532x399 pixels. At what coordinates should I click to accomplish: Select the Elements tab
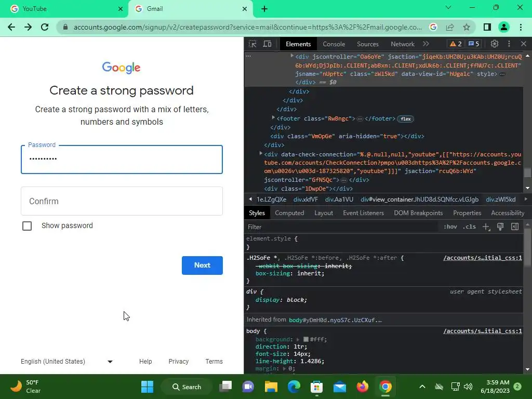click(x=298, y=44)
